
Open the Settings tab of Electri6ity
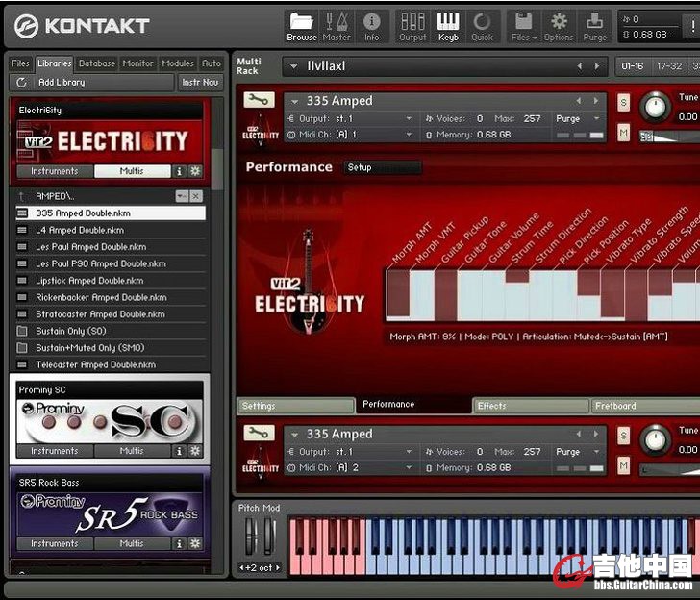pyautogui.click(x=295, y=406)
